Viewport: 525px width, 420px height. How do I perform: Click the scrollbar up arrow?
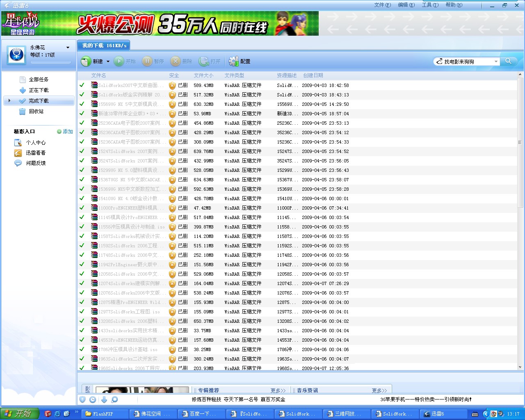[520, 75]
